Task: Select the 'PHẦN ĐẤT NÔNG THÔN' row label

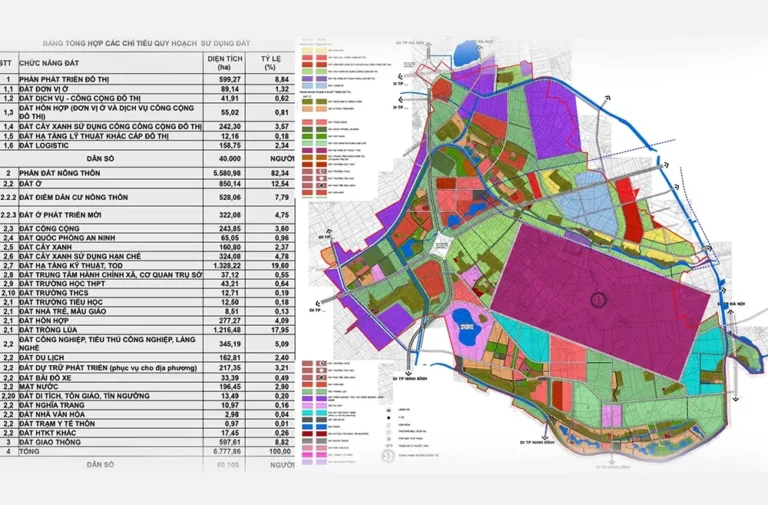Action: (60, 173)
